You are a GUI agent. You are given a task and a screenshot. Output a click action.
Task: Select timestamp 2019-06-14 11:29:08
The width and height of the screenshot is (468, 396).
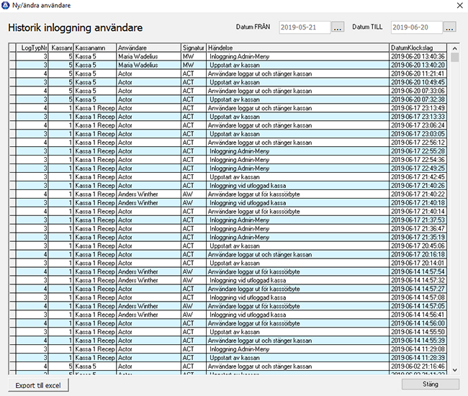coord(418,349)
